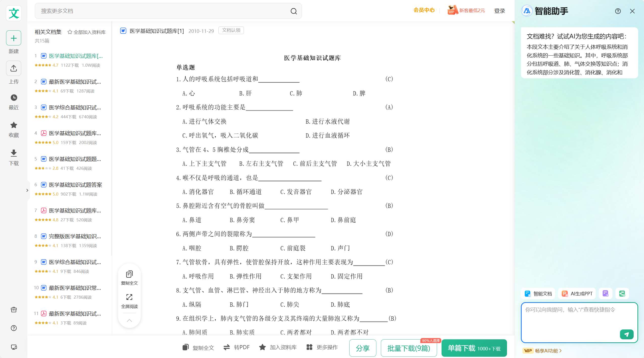Click the new document plus icon
The width and height of the screenshot is (644, 358).
[x=14, y=38]
